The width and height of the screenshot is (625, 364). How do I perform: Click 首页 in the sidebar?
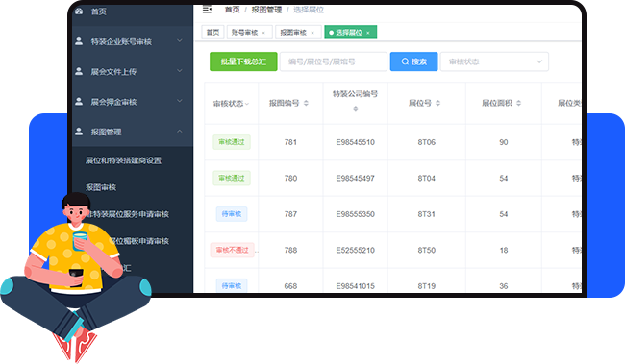pos(98,12)
